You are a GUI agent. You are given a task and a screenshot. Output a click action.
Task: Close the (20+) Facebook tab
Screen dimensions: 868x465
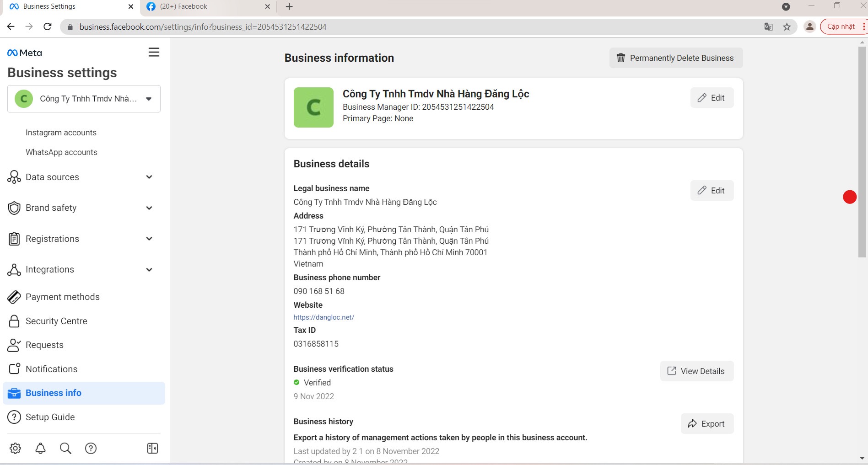[268, 7]
